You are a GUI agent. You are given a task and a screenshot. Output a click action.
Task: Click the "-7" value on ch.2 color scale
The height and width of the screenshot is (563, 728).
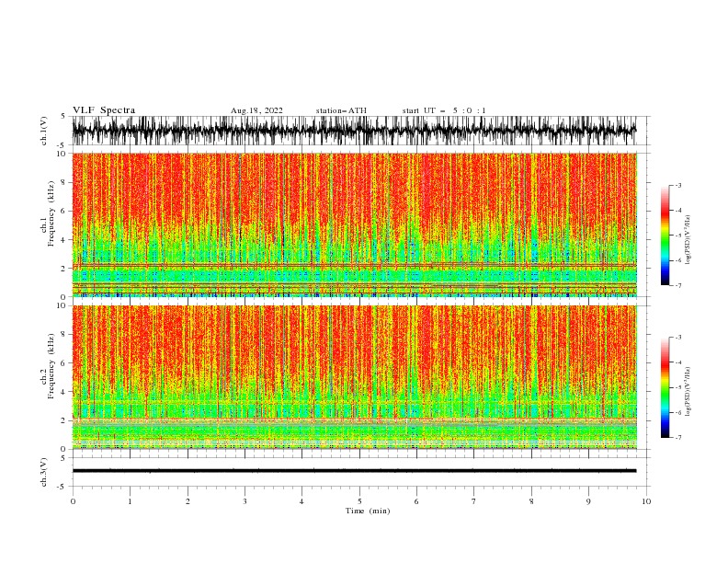pyautogui.click(x=677, y=438)
